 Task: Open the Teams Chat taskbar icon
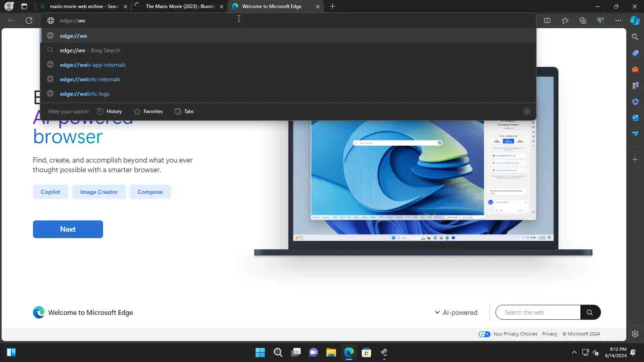click(x=314, y=353)
